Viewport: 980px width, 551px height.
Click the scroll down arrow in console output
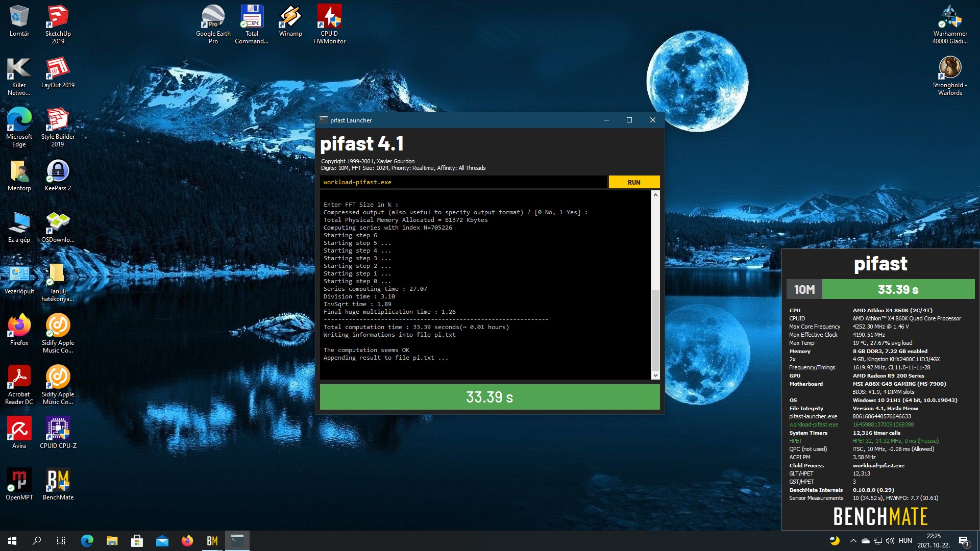click(655, 375)
